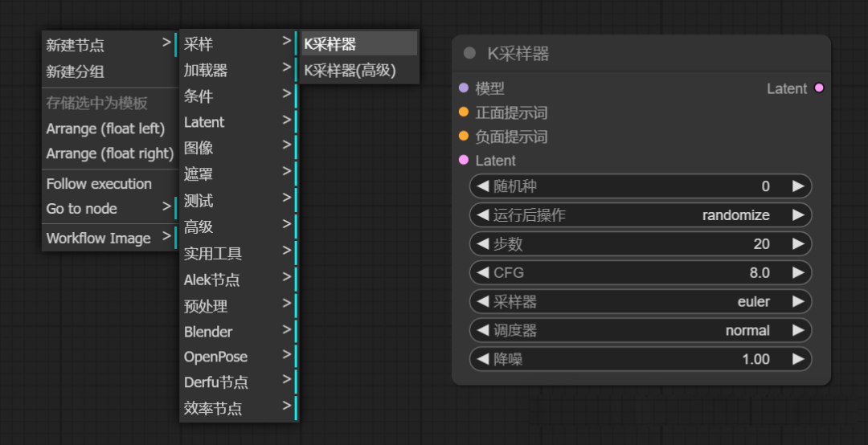Click the Latent output socket
Screen dimensions: 868x445
click(x=819, y=88)
